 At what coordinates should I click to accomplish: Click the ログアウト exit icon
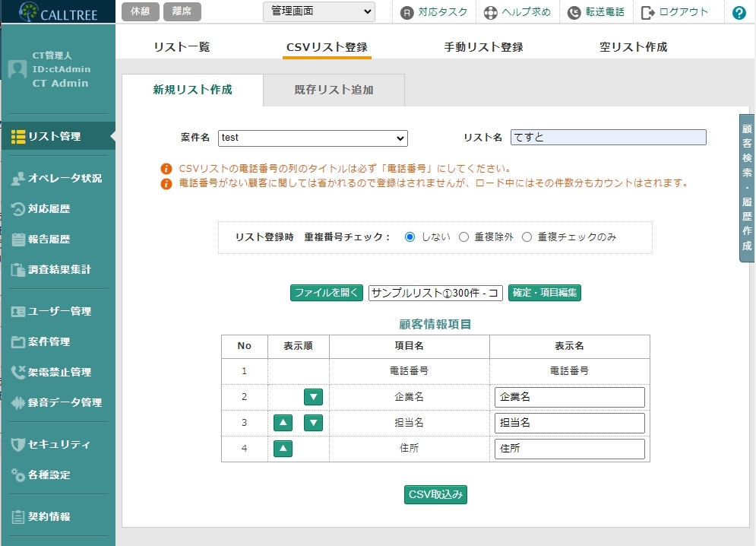(647, 13)
